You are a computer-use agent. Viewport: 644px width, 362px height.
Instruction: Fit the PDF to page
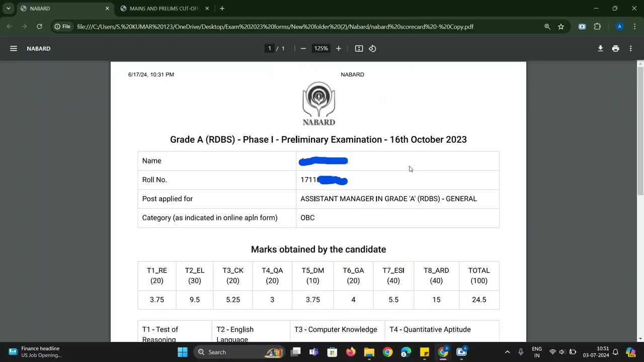tap(359, 49)
